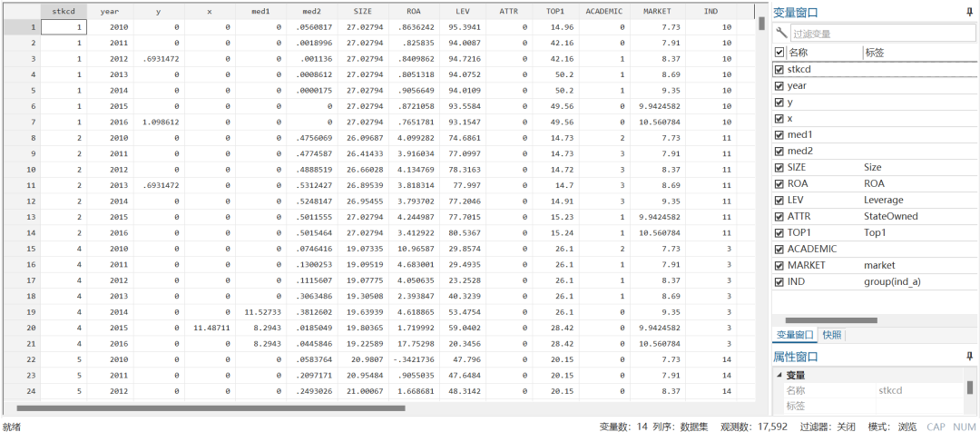The width and height of the screenshot is (980, 432).
Task: Pin the 变量窗口 variables panel
Action: (x=970, y=12)
